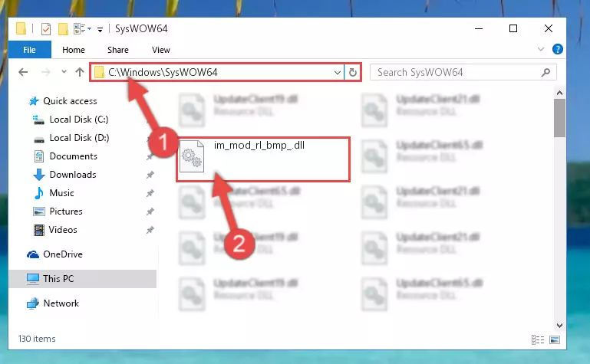Select the im_mod_rl_bmp_.dll file name
Image resolution: width=590 pixels, height=364 pixels.
(259, 146)
